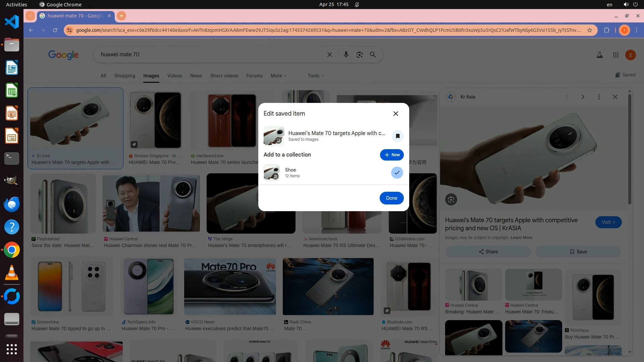The height and width of the screenshot is (362, 644).
Task: Close the Edit saved item dialog
Action: tap(395, 114)
